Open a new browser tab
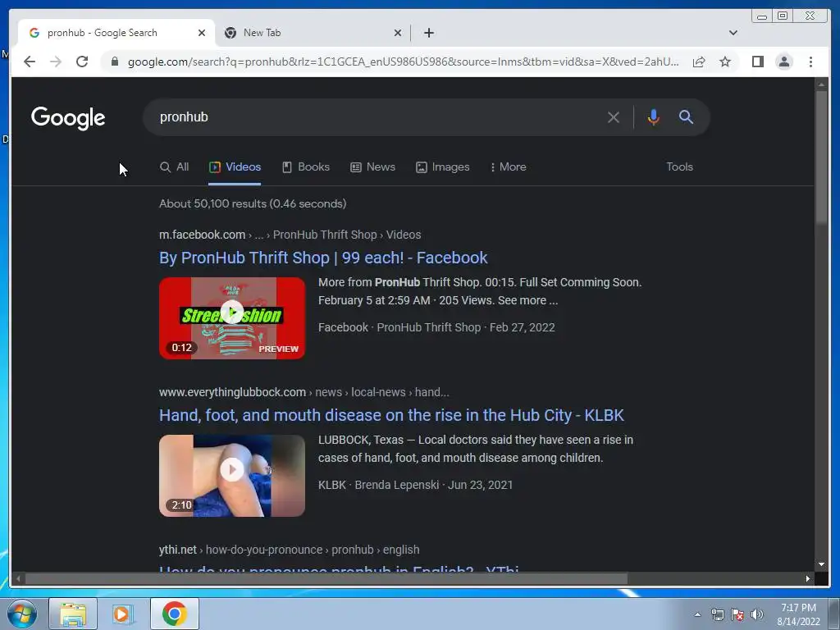The image size is (840, 630). 428,33
